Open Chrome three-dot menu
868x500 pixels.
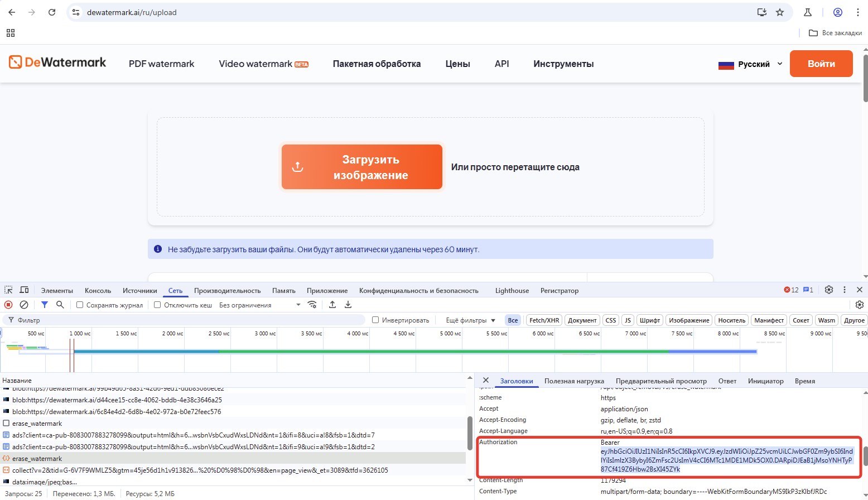coord(858,12)
